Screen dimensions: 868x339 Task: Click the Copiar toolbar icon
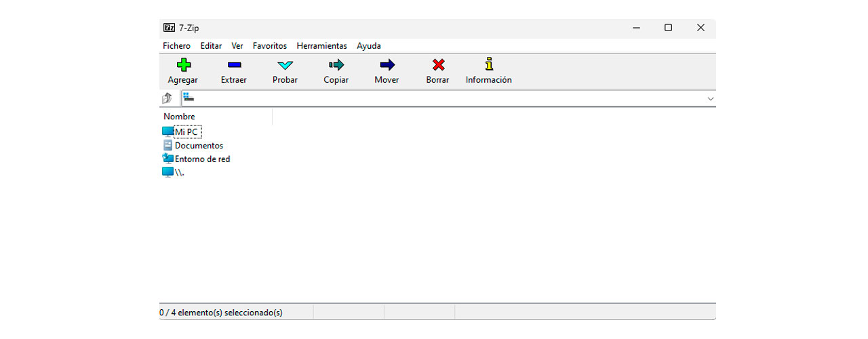click(x=336, y=65)
